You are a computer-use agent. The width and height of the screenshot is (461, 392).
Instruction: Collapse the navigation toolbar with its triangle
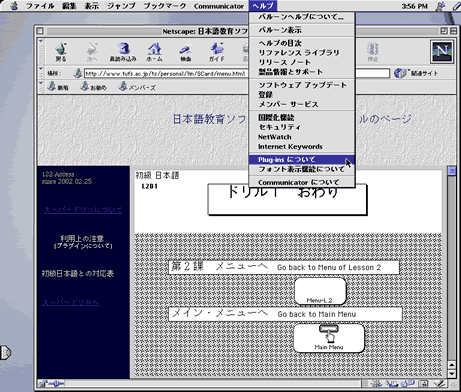(x=41, y=41)
